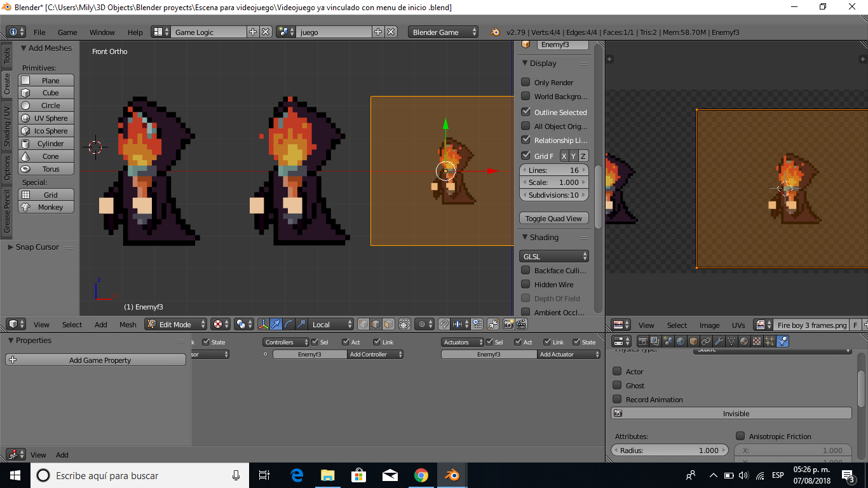Enable the Only Render checkbox
Image resolution: width=868 pixels, height=488 pixels.
(x=526, y=82)
